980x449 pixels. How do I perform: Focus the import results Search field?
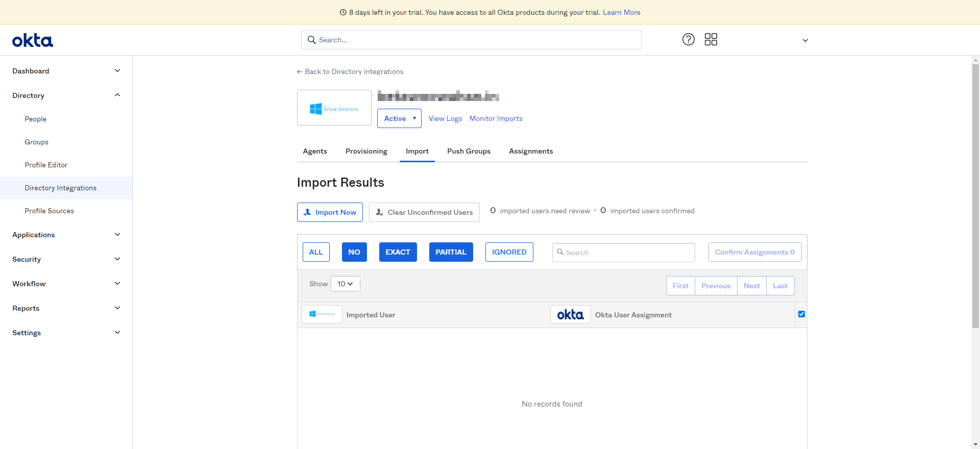click(x=624, y=253)
